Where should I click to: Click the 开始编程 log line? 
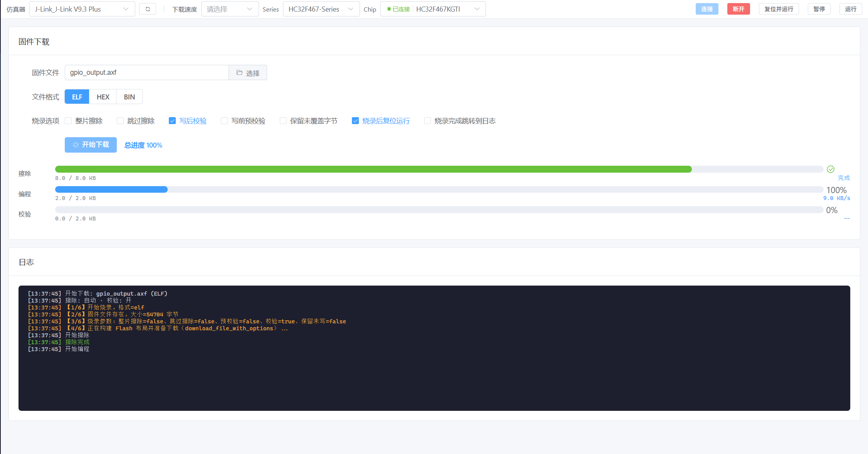click(x=59, y=349)
